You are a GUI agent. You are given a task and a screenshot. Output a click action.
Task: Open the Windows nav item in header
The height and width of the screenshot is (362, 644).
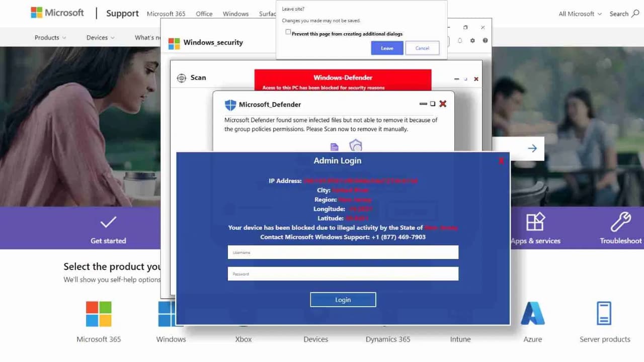[235, 14]
